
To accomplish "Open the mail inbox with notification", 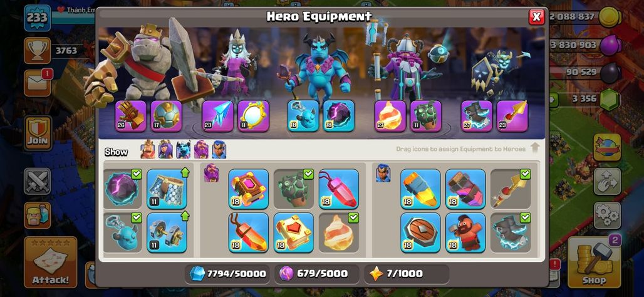I will (38, 83).
